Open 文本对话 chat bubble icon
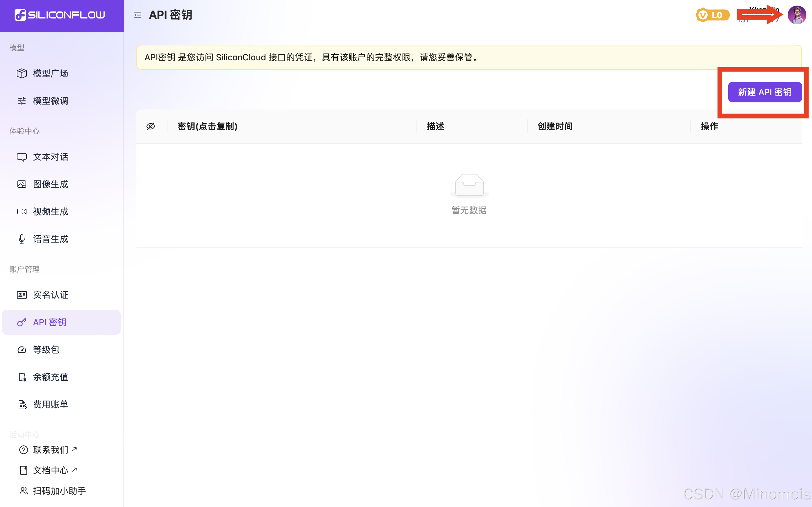 tap(22, 157)
